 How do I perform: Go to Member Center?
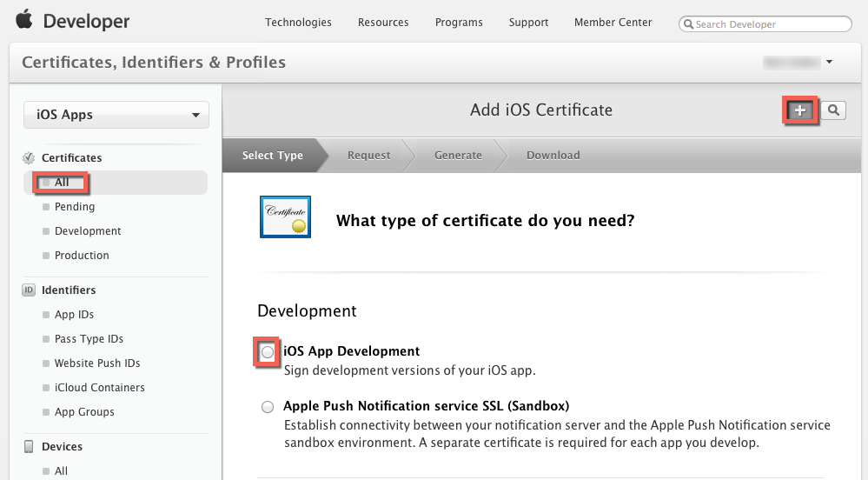click(613, 22)
